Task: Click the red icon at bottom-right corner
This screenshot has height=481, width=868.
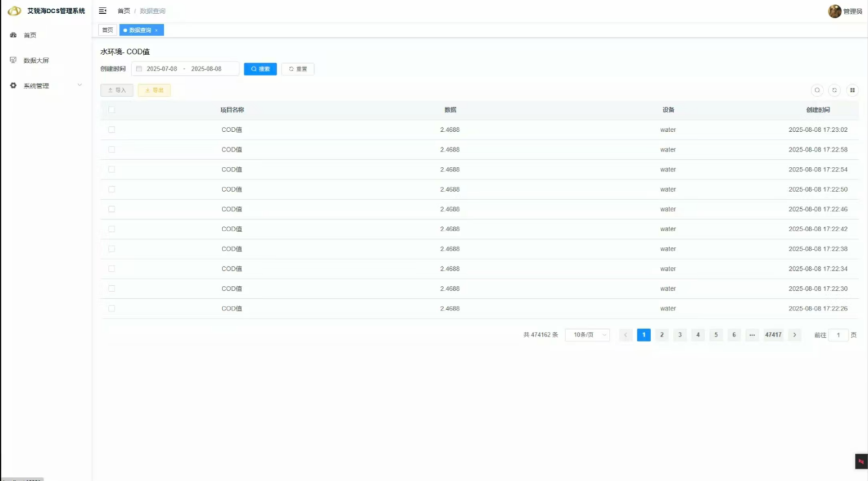Action: (x=861, y=461)
